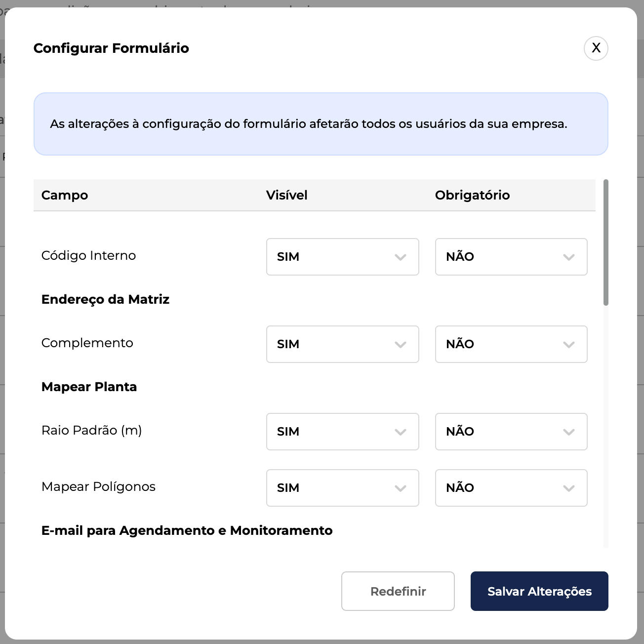Click chevron arrow in Complemento Visível
Viewport: 644px width, 644px height.
[401, 345]
